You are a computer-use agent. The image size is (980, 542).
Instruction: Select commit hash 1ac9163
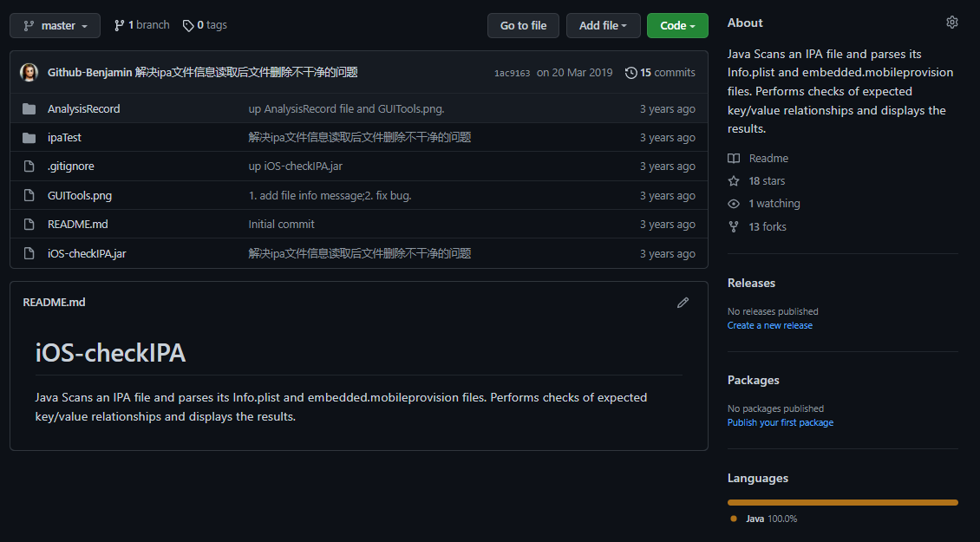click(513, 73)
